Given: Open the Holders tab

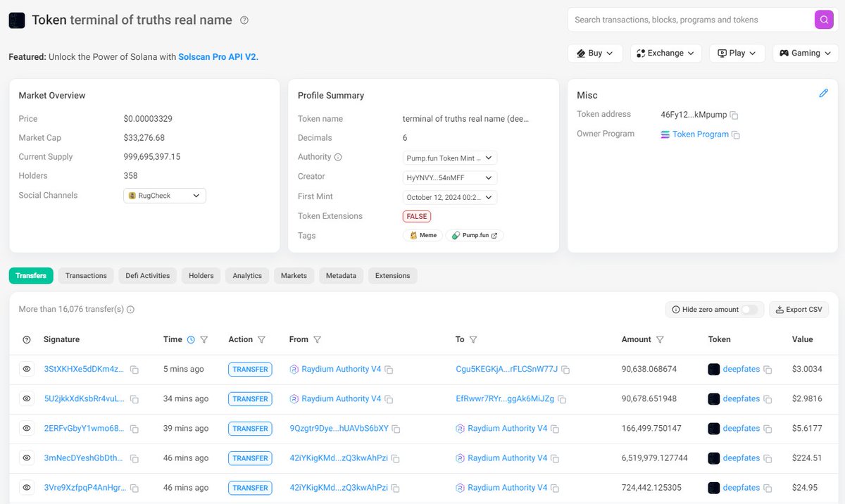Looking at the screenshot, I should pos(201,276).
